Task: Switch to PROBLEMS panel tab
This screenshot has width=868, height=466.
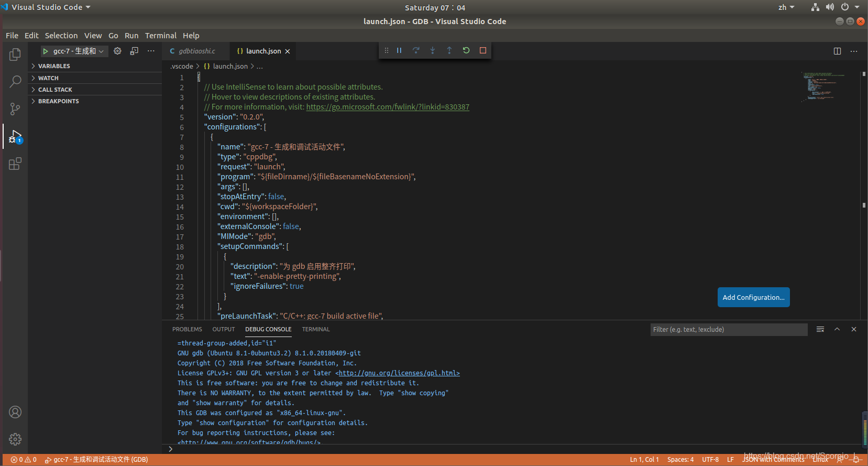Action: 187,329
